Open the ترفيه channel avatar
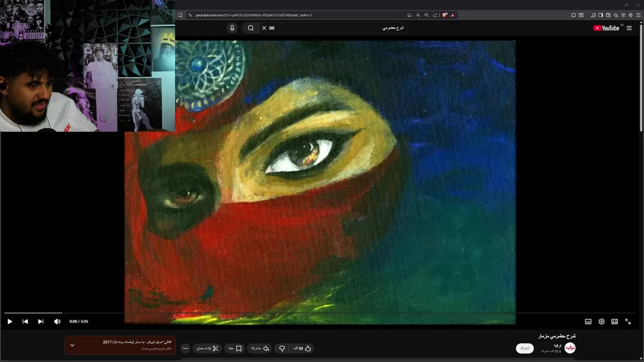Viewport: 644px width, 362px height. (570, 348)
